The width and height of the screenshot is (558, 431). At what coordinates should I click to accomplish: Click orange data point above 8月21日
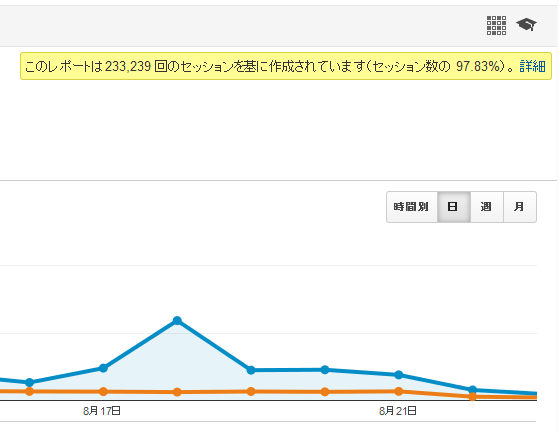tap(399, 391)
